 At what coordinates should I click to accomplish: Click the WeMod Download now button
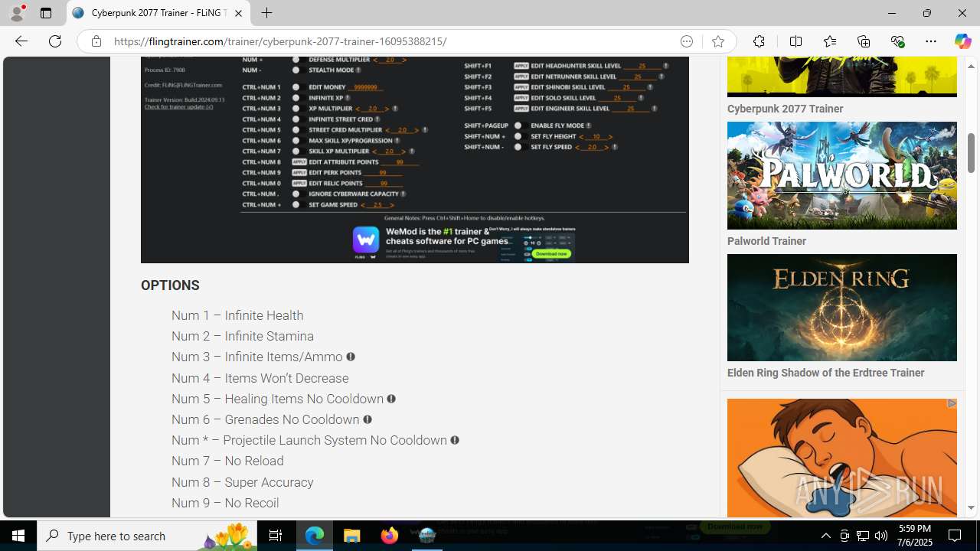pyautogui.click(x=551, y=253)
